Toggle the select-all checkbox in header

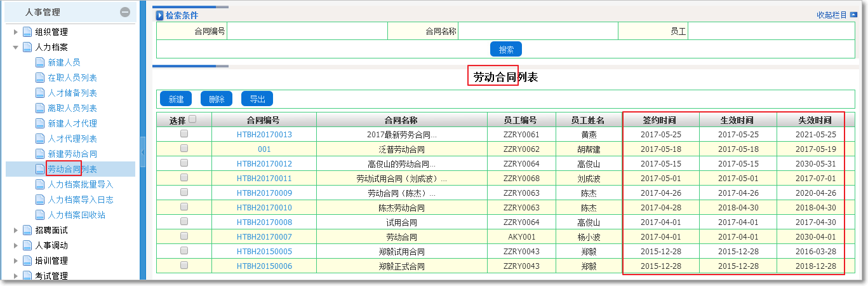192,119
